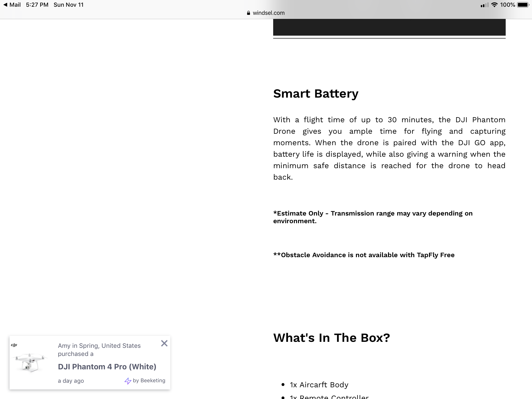
Task: Click the Obstacle Avoidance TapFly Free note
Action: [x=364, y=255]
